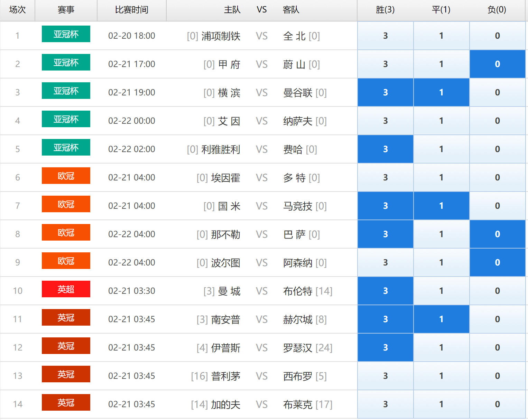Deselect draw (1) for 南安普 vs 赫尔城
The width and height of the screenshot is (528, 420).
441,319
